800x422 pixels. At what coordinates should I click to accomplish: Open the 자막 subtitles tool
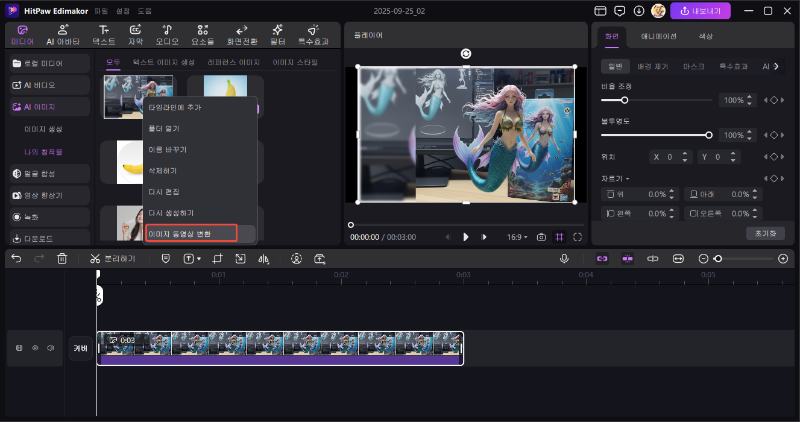135,35
